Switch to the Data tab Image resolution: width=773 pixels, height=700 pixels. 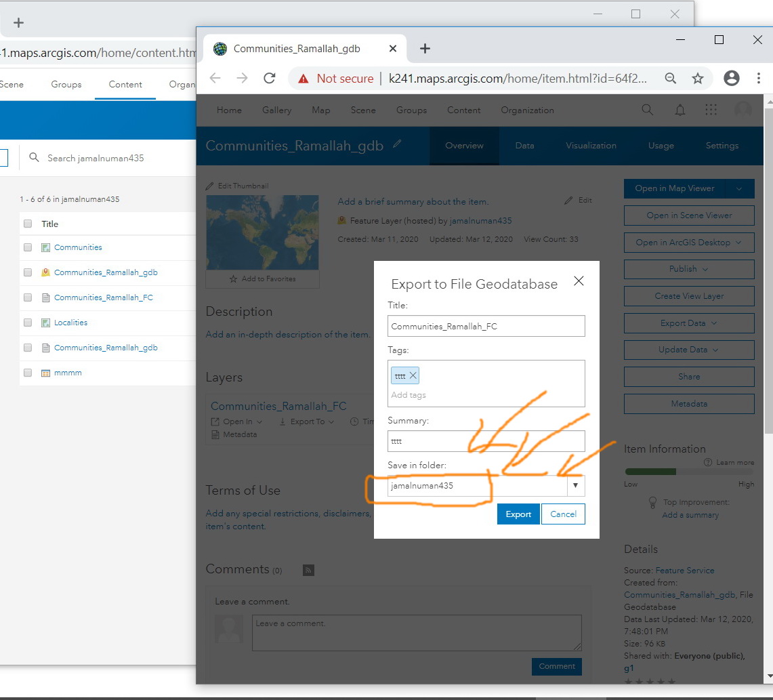524,146
